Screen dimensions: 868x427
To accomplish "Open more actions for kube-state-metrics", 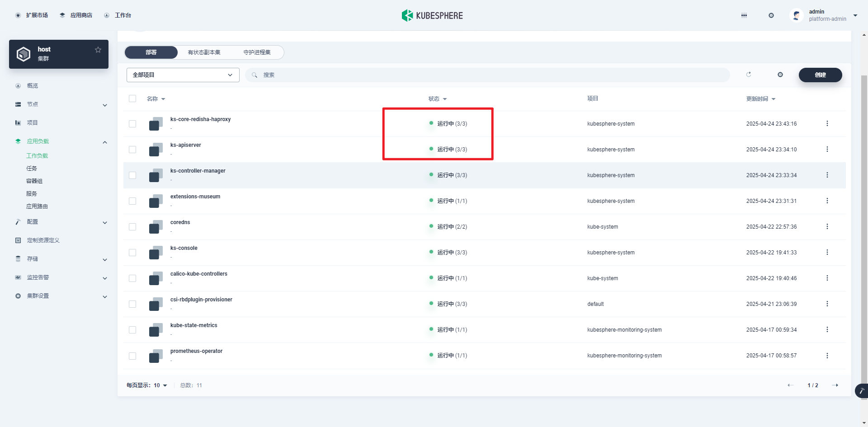I will (x=827, y=329).
